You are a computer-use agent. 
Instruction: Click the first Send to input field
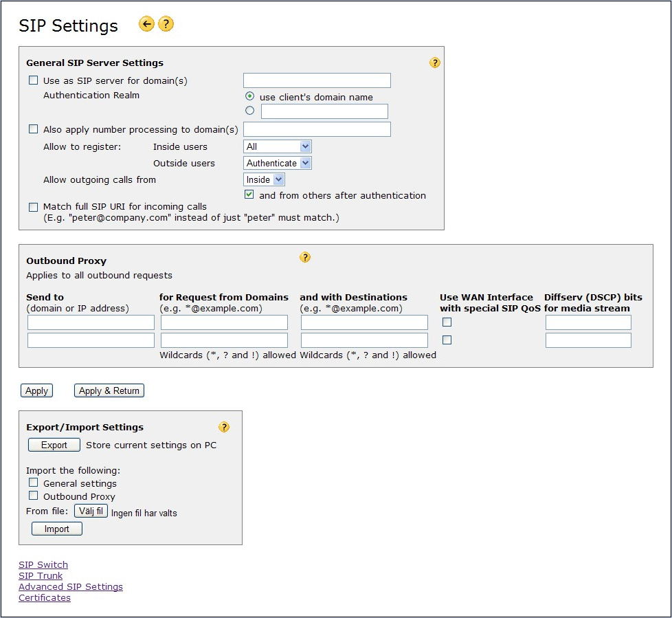pos(91,322)
